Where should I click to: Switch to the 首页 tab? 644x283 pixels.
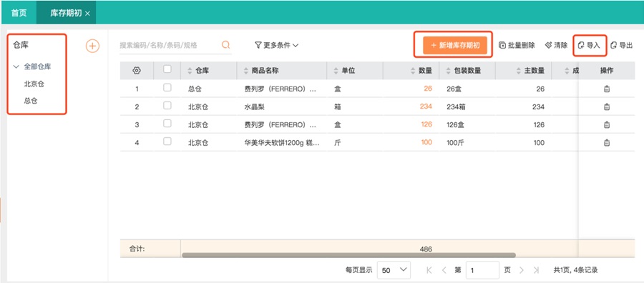click(x=19, y=13)
